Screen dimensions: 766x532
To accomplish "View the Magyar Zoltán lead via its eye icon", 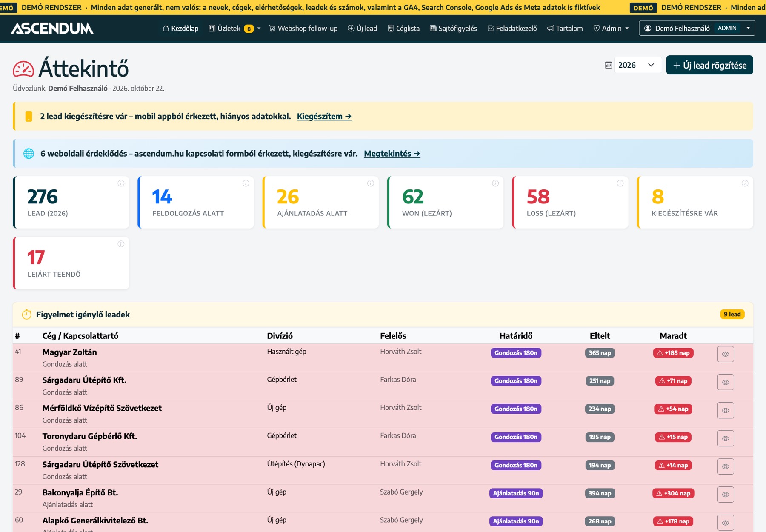I will [x=726, y=354].
